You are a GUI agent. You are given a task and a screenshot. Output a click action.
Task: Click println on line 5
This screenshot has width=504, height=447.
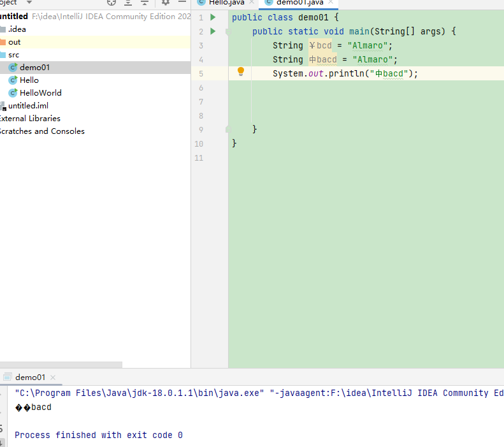point(346,73)
